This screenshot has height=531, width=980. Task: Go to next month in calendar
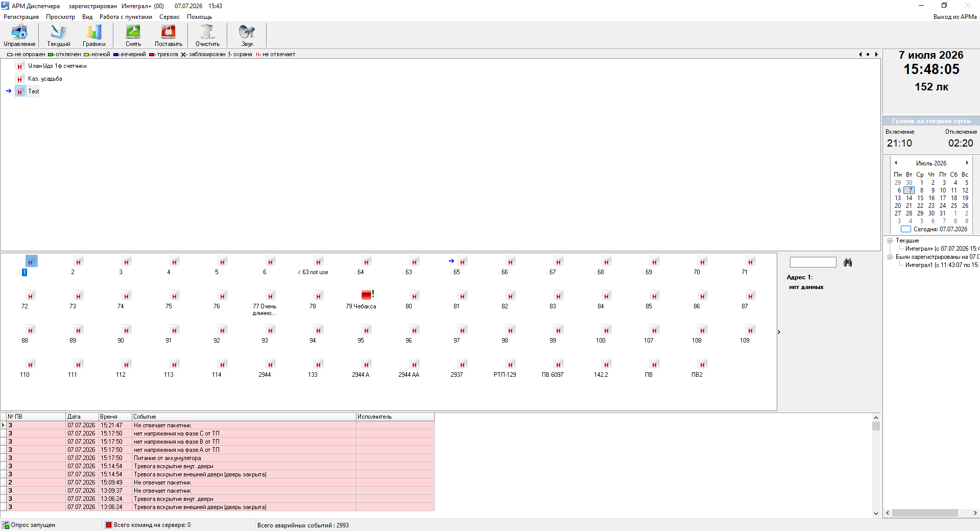coord(967,163)
